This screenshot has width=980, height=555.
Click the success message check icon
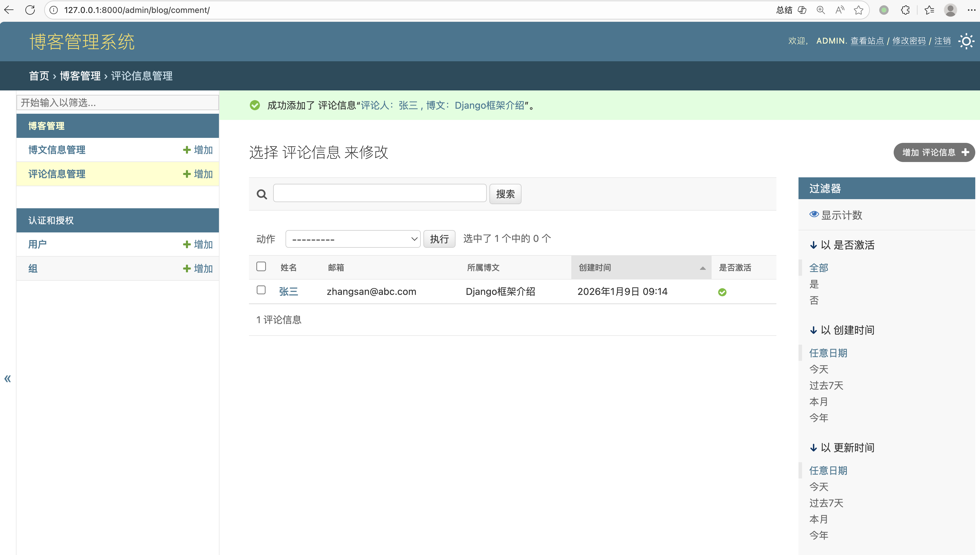(255, 105)
